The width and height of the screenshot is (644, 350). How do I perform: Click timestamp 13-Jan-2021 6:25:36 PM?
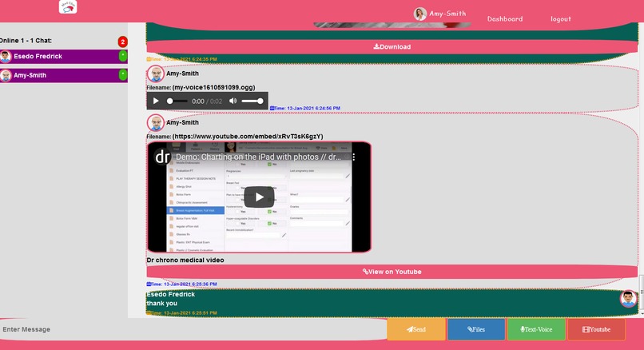pyautogui.click(x=181, y=284)
